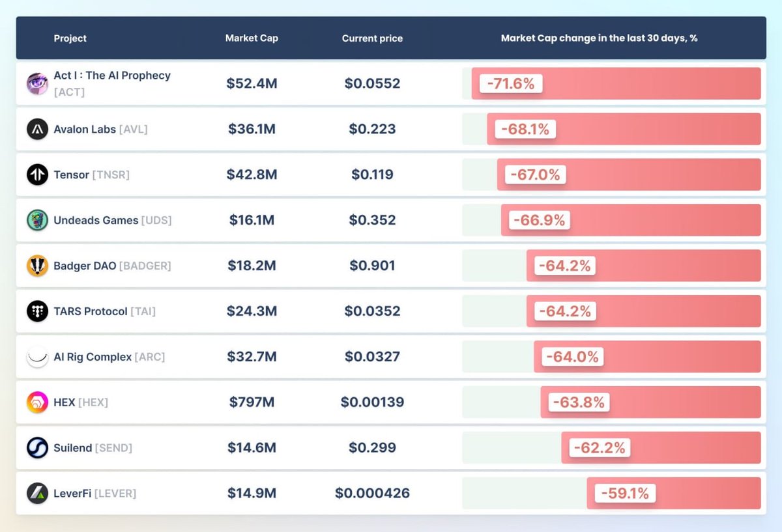Click the $0.119 price value

coord(372,175)
